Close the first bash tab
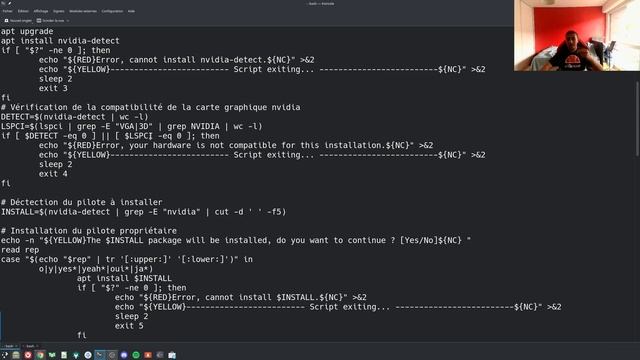 point(16,346)
